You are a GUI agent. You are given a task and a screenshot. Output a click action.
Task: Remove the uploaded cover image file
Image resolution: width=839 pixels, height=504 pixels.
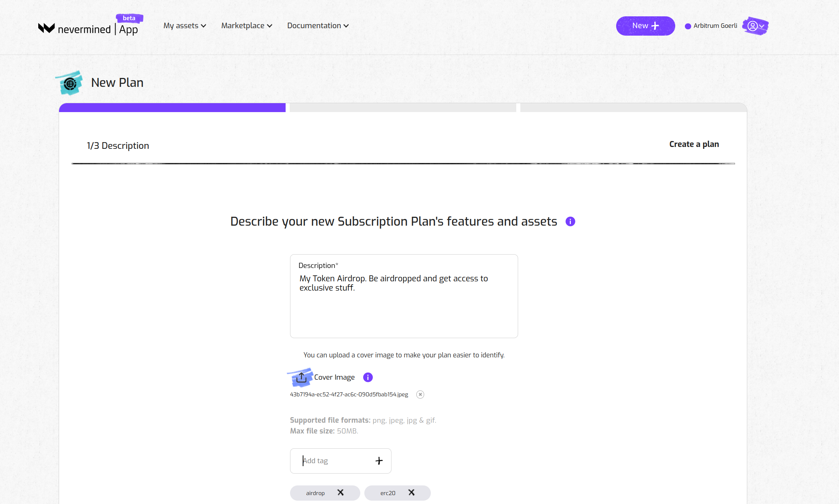coord(420,395)
